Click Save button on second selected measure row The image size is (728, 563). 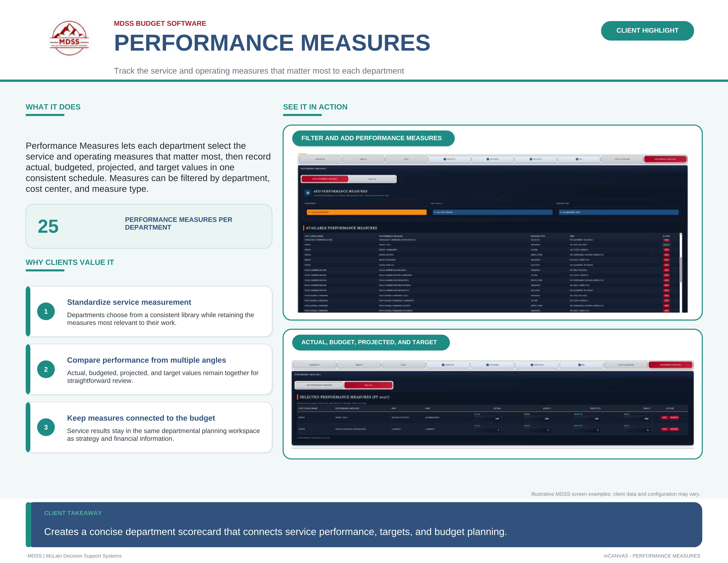click(x=664, y=429)
